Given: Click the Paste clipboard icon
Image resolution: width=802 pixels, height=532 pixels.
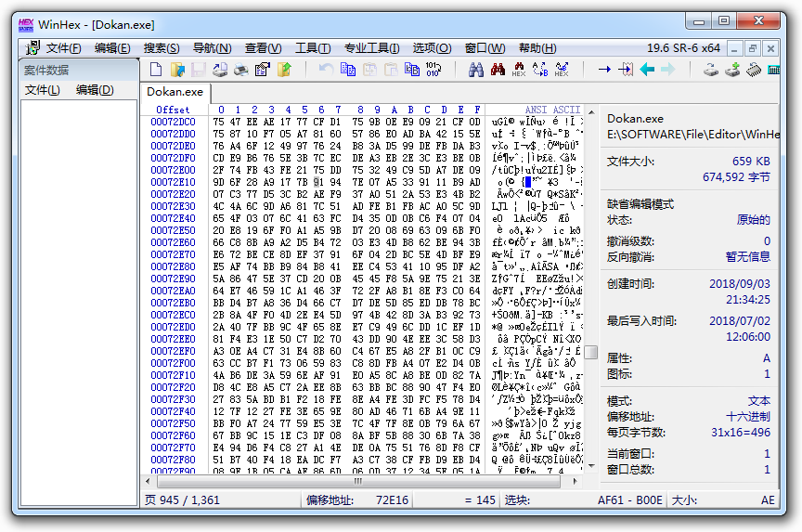Looking at the screenshot, I should click(x=391, y=69).
